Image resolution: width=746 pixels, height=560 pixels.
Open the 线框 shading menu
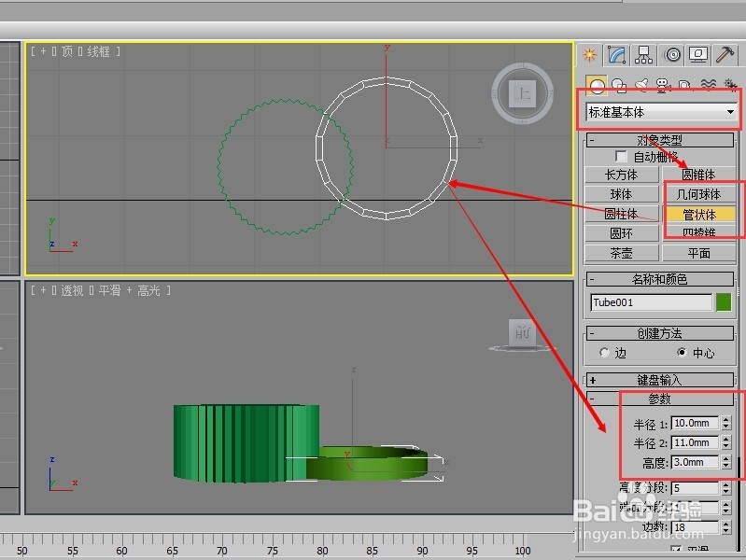(x=98, y=51)
